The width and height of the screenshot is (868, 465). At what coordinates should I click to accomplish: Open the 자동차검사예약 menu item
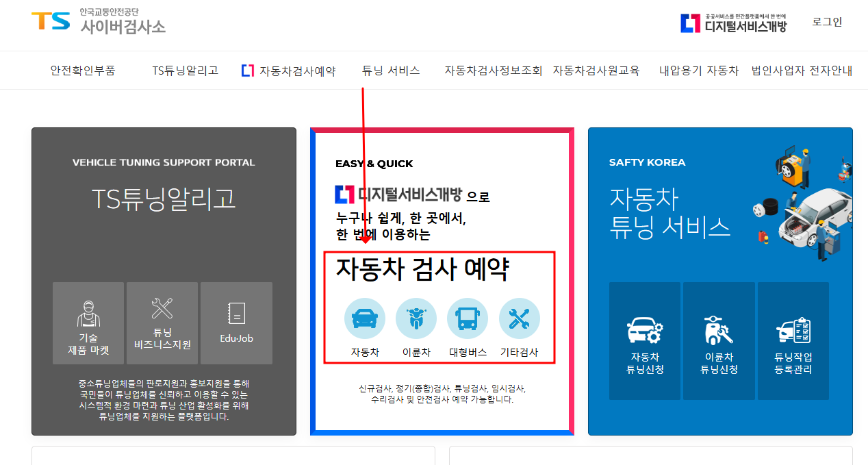tap(289, 70)
